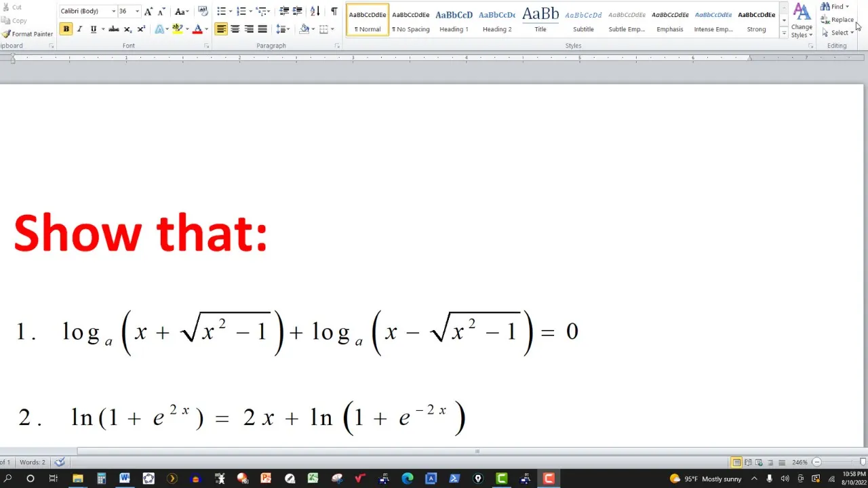
Task: Switch to Print Layout view
Action: pos(736,462)
